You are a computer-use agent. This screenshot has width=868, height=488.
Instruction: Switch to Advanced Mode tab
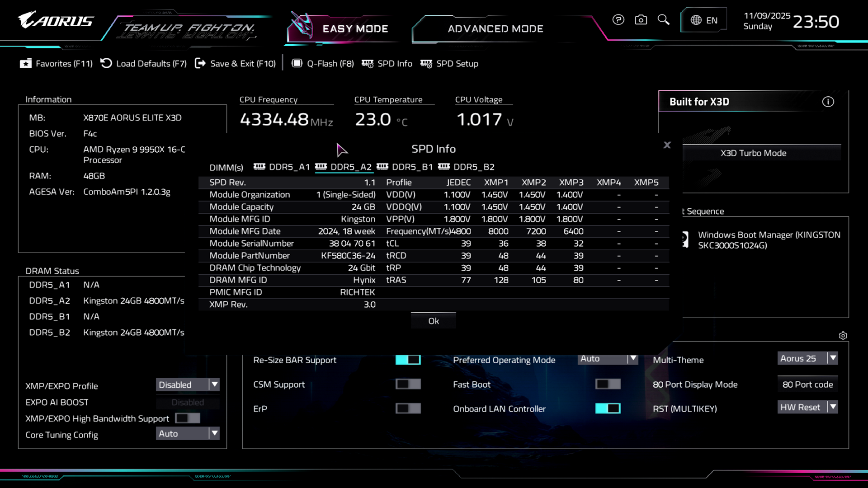click(495, 29)
